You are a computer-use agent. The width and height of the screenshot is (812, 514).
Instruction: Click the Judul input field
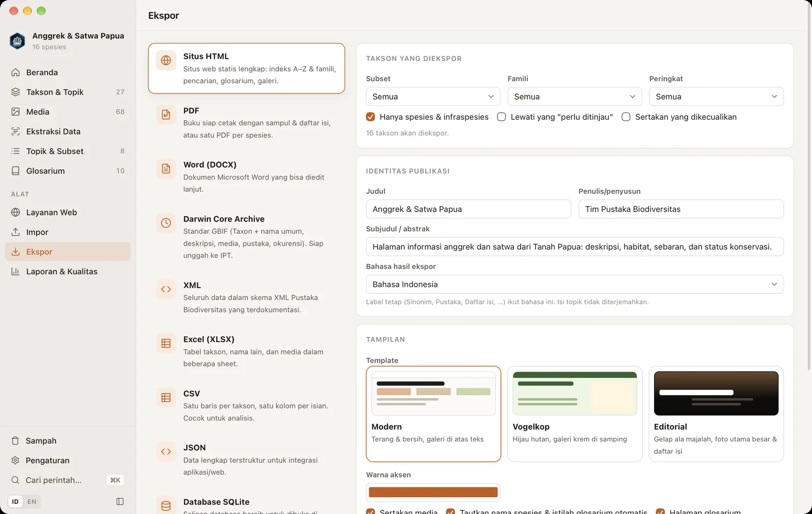[x=468, y=209]
